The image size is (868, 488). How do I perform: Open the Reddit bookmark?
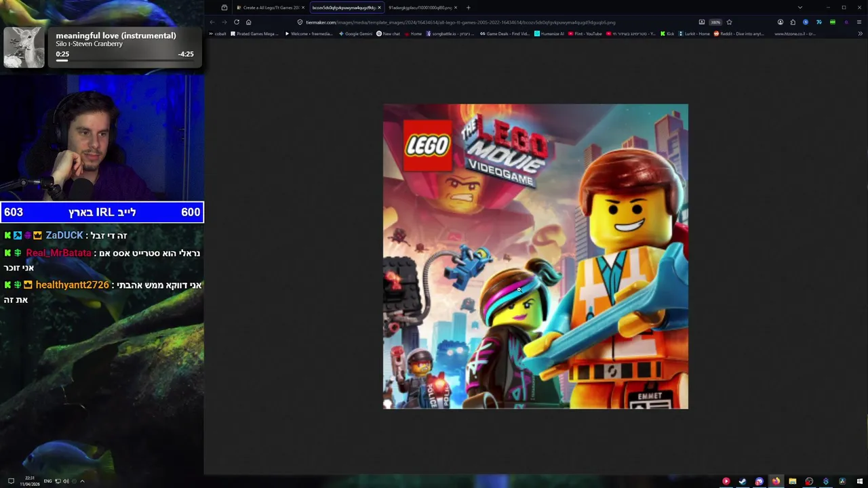click(739, 33)
